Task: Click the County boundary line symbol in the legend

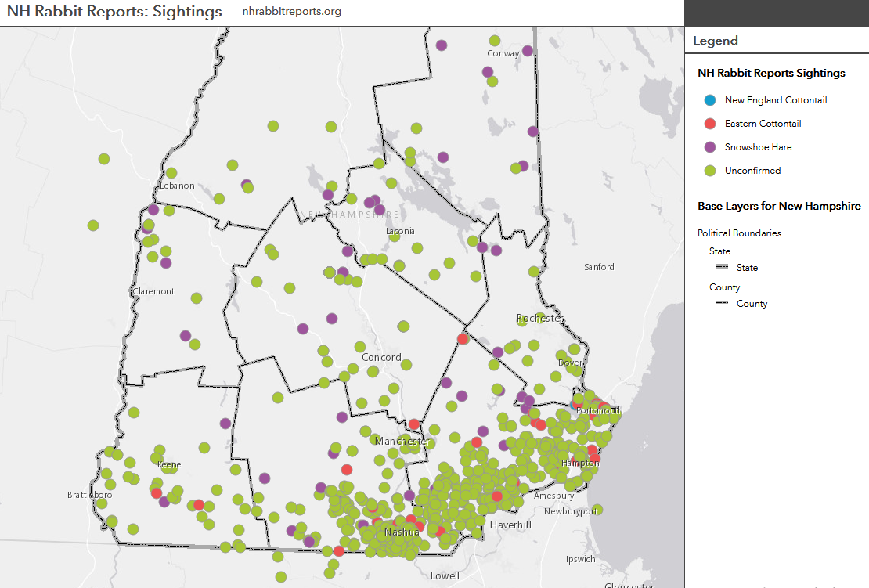Action: click(x=722, y=302)
